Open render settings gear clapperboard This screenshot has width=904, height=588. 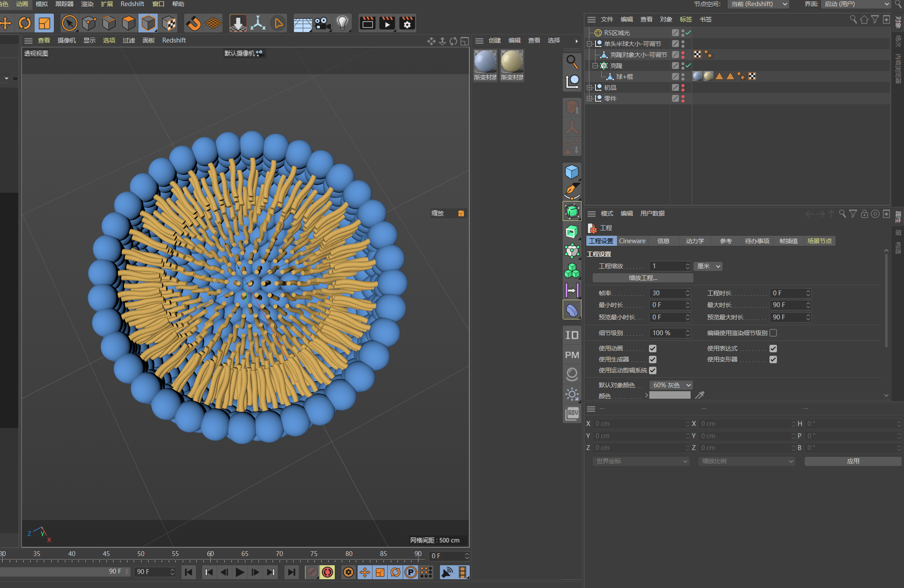coord(407,23)
